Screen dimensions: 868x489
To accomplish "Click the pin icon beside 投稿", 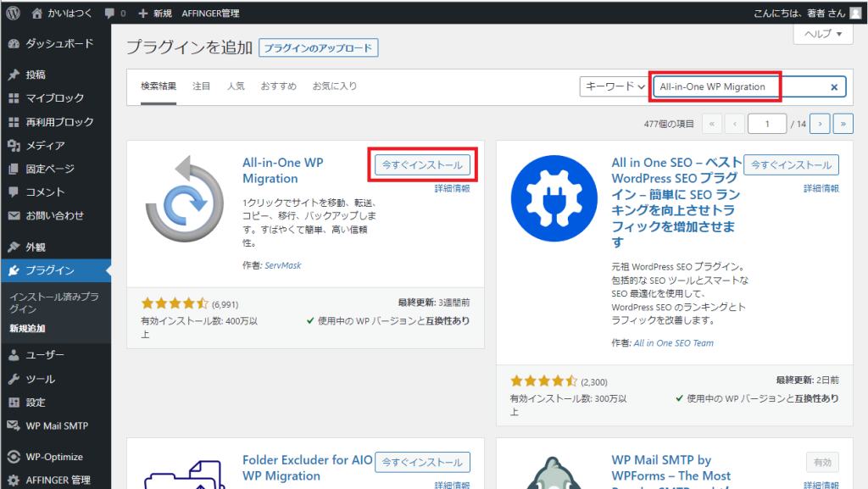I will pyautogui.click(x=14, y=75).
